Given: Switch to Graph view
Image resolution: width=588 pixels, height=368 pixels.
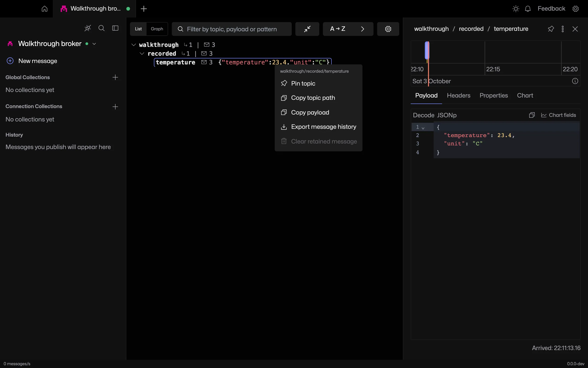Looking at the screenshot, I should coord(157,29).
